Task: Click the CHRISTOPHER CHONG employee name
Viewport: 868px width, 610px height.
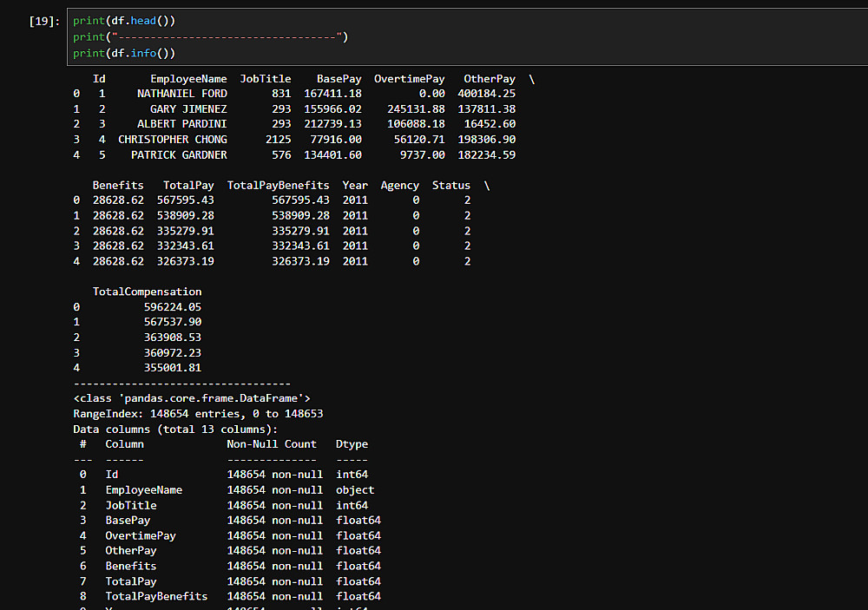Action: pos(173,140)
